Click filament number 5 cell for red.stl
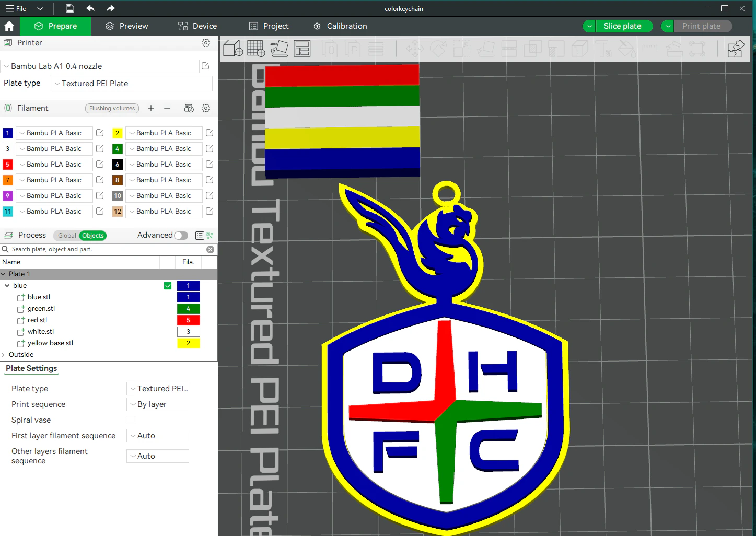Screen dimensions: 756x536 point(188,320)
